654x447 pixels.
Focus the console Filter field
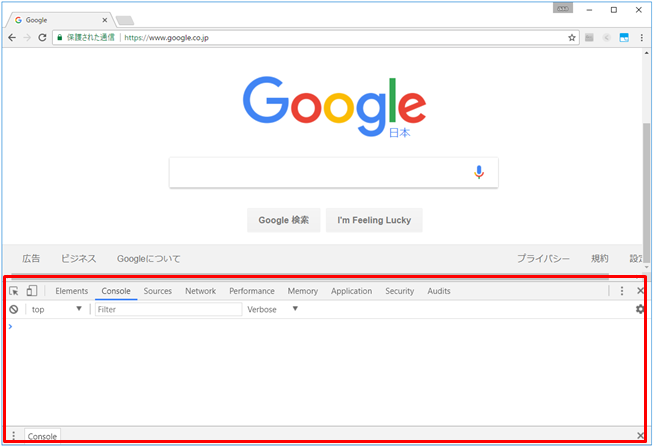169,309
